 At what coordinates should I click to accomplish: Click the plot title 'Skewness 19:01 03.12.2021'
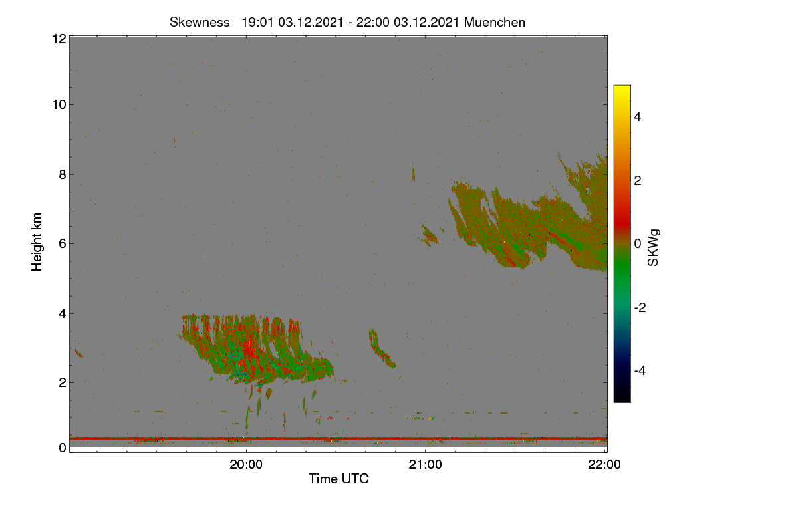[x=347, y=22]
